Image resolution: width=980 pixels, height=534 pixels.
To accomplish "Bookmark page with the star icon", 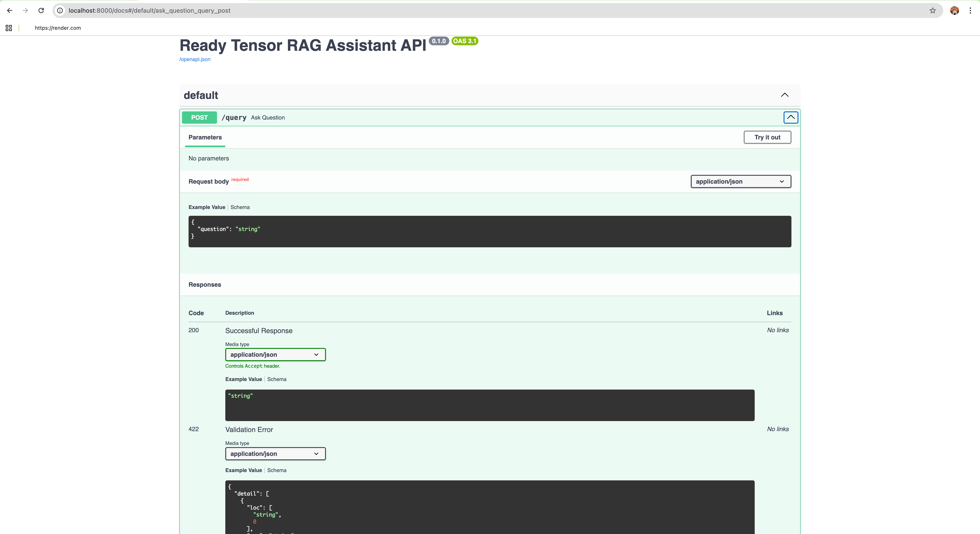I will (933, 11).
